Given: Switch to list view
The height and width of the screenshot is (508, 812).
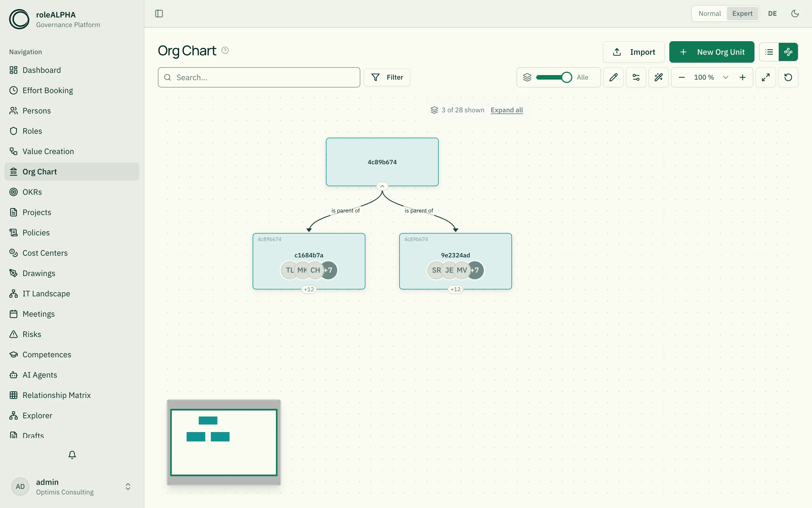Looking at the screenshot, I should click(x=769, y=52).
